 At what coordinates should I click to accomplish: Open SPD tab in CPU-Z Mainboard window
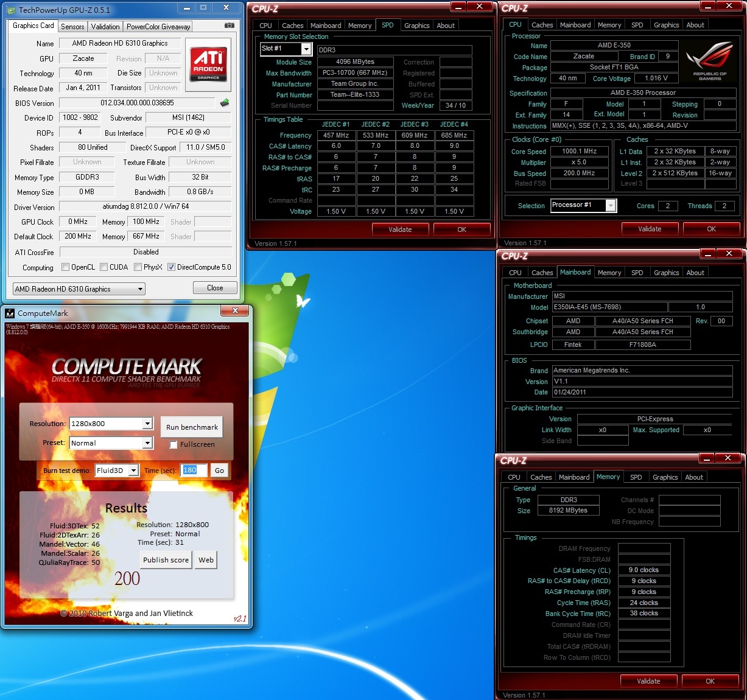click(x=637, y=273)
